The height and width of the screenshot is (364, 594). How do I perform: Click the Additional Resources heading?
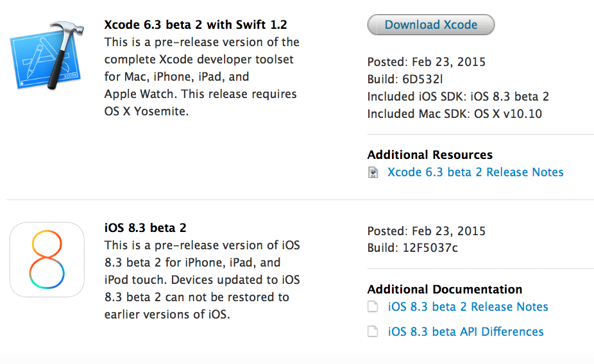[430, 155]
